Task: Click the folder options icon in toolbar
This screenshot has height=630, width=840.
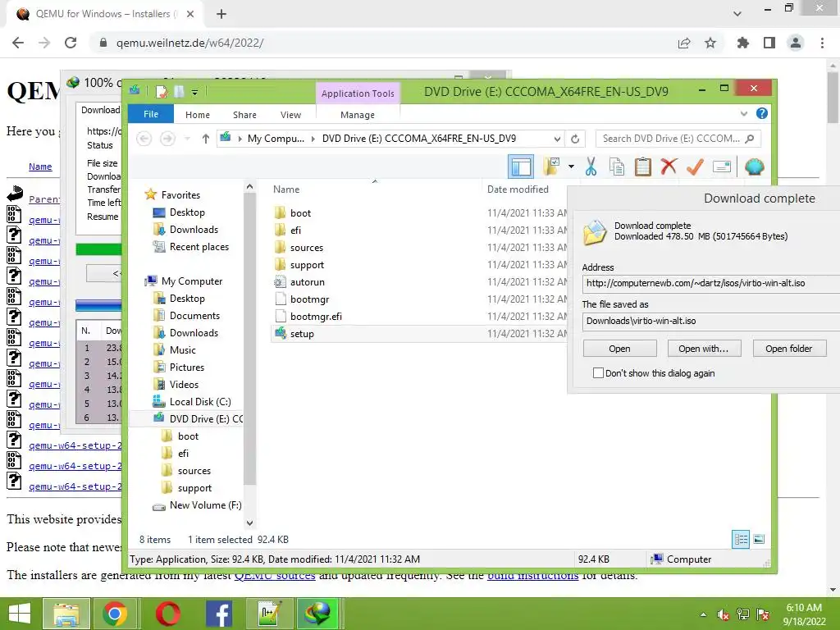Action: coord(551,167)
